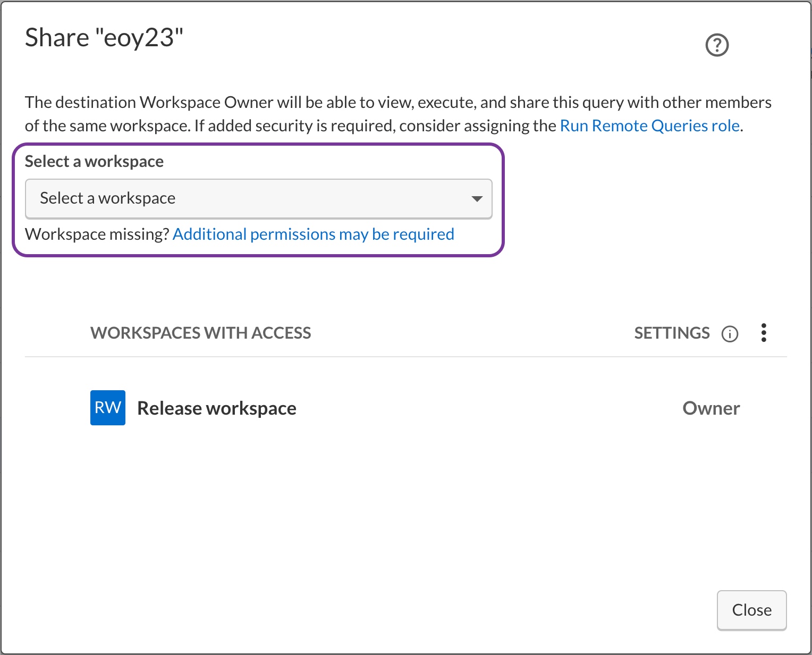
Task: Click the Owner permission label
Action: (711, 408)
